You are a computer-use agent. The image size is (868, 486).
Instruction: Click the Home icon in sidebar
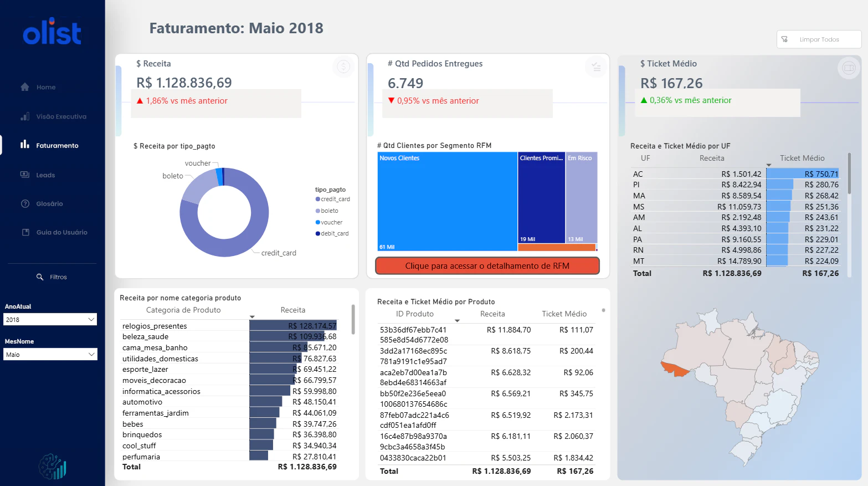tap(24, 87)
